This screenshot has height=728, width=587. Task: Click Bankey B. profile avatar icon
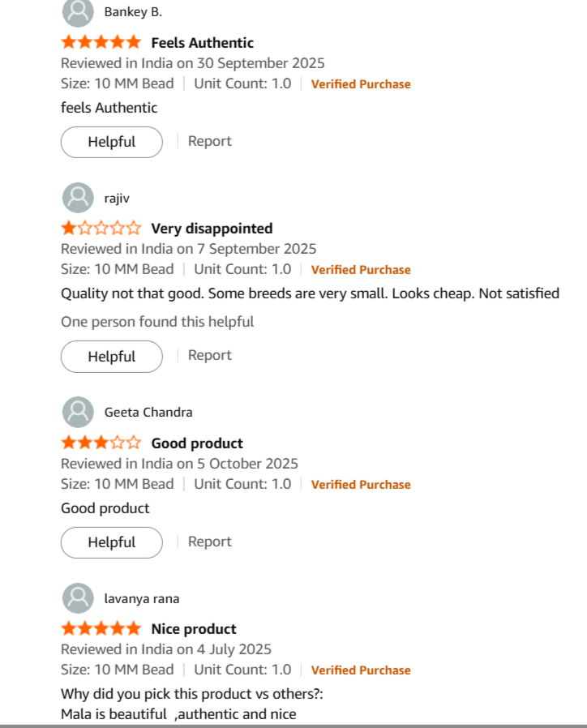[78, 11]
